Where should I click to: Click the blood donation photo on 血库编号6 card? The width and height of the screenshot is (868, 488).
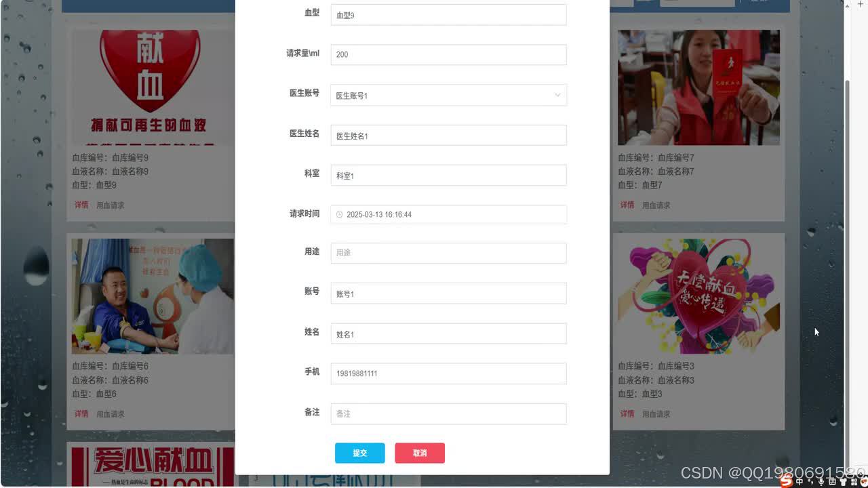(x=152, y=296)
